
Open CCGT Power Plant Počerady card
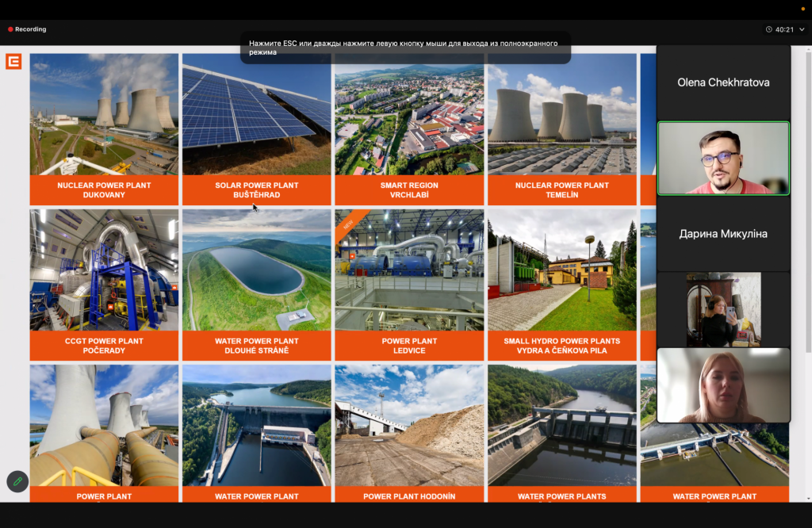click(x=104, y=285)
